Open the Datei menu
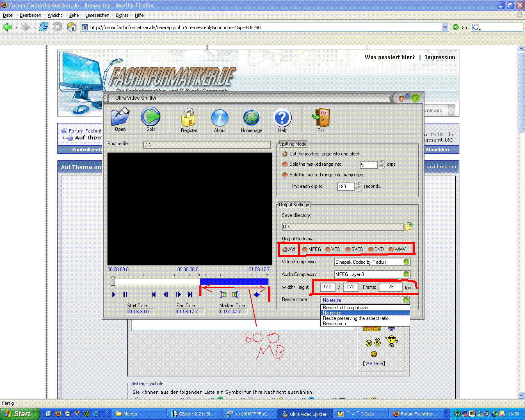Screen dimensions: 525x420 8,15
